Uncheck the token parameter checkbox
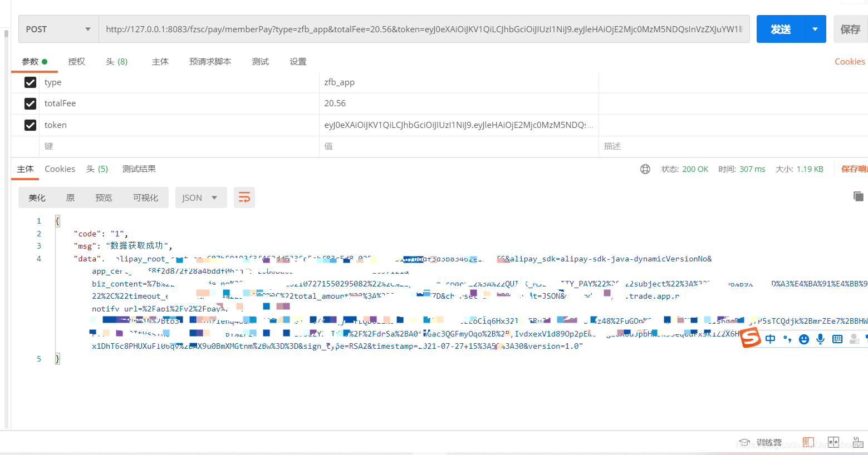Screen dimensions: 868x455 click(x=30, y=125)
